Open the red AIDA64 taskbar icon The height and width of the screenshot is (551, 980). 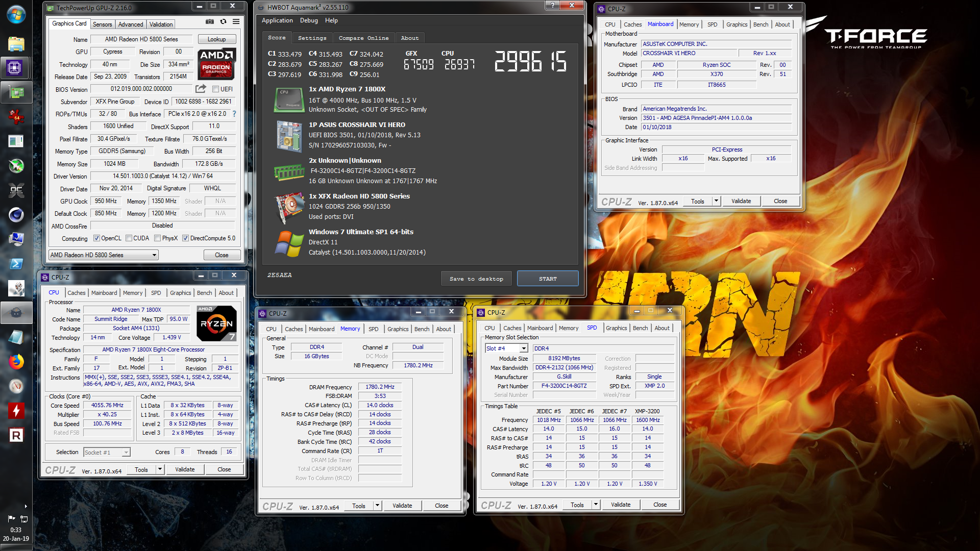16,117
